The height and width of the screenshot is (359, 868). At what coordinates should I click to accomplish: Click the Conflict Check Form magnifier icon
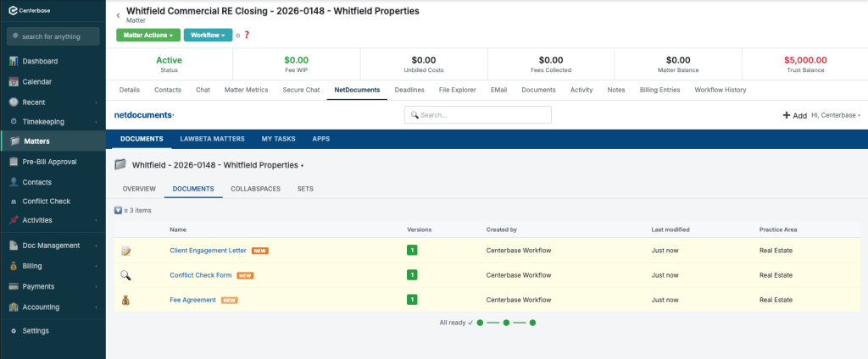(x=125, y=275)
